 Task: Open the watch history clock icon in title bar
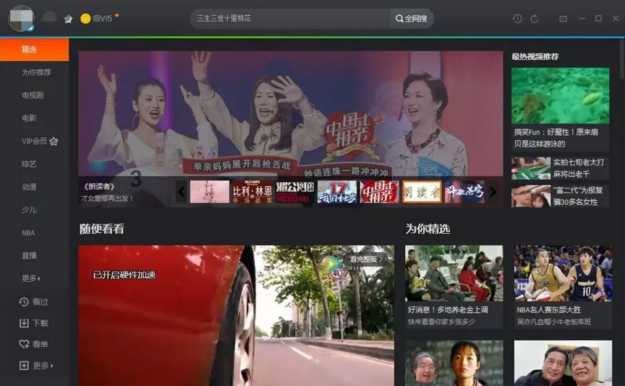517,19
